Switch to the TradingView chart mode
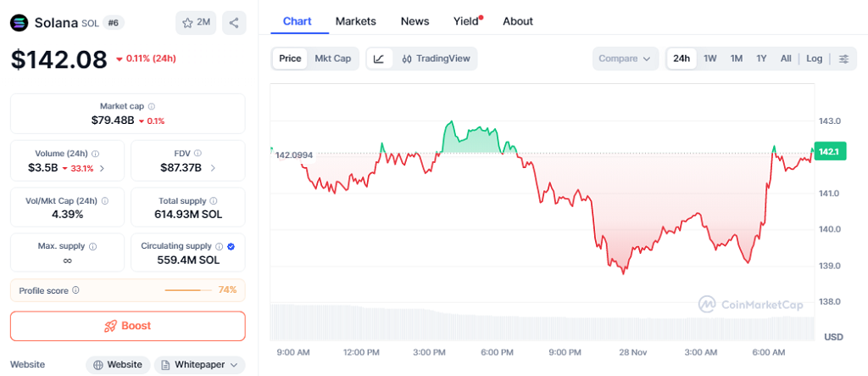868x376 pixels. coord(435,59)
